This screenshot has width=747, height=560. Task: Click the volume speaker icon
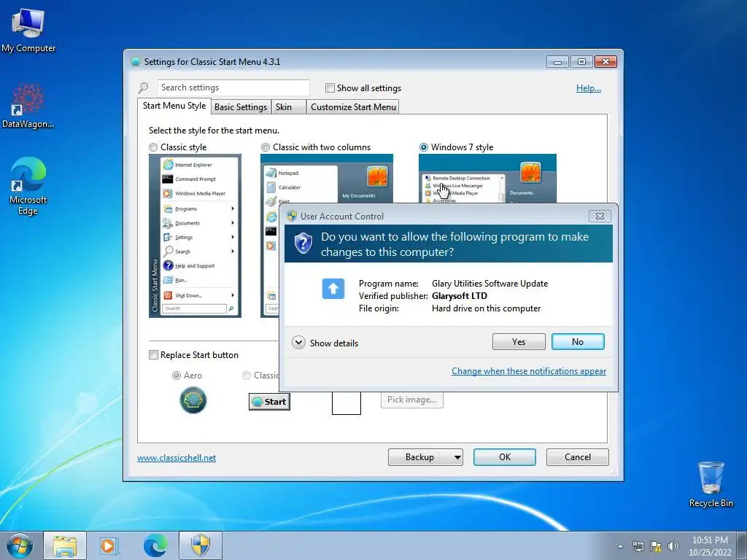pyautogui.click(x=673, y=546)
